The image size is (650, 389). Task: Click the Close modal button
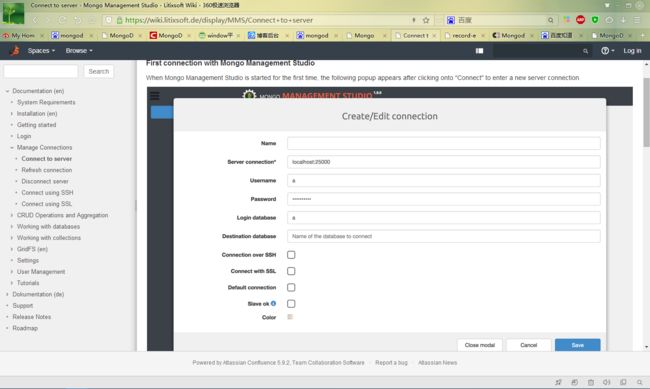(x=480, y=345)
